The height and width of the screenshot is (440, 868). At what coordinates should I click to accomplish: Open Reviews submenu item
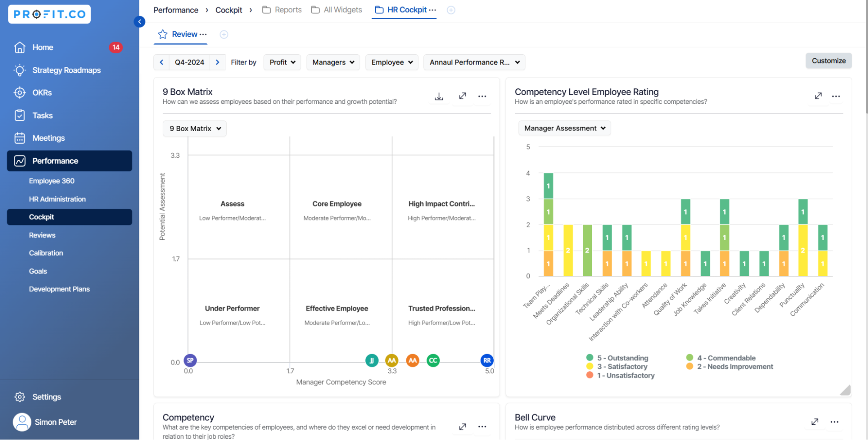click(42, 235)
